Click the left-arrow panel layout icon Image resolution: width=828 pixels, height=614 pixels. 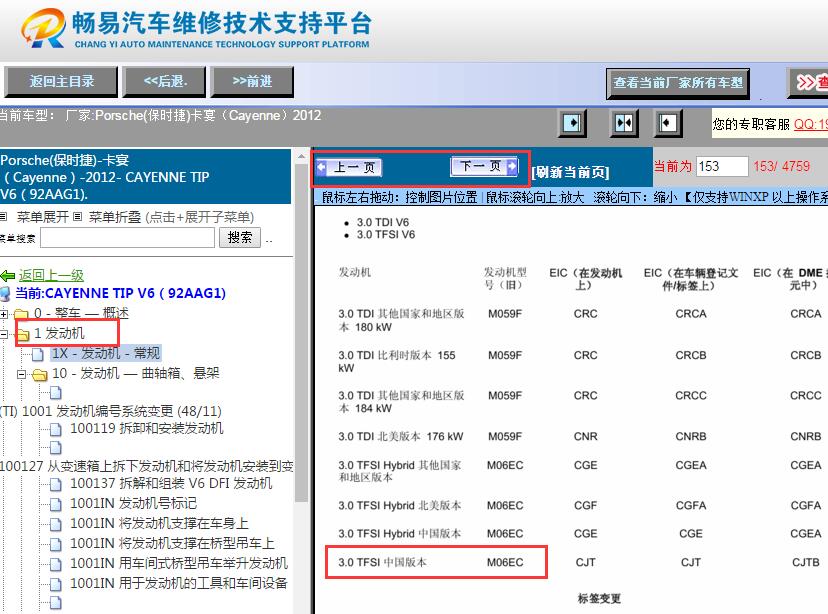tap(667, 123)
